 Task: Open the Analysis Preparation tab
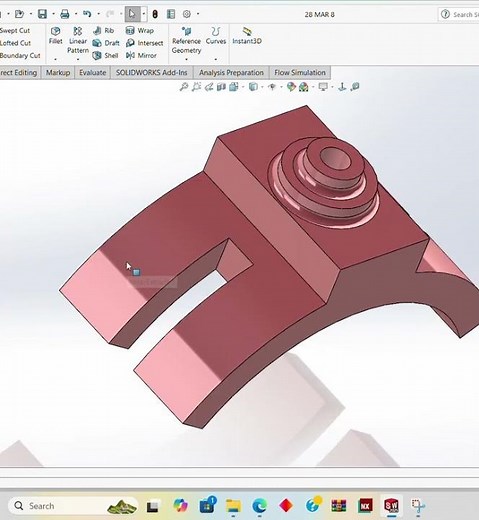[231, 73]
